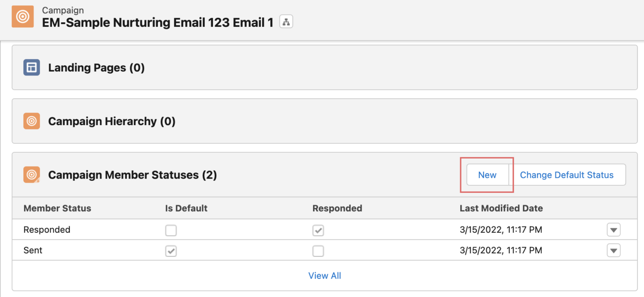Click View All campaign member statuses

pyautogui.click(x=325, y=276)
